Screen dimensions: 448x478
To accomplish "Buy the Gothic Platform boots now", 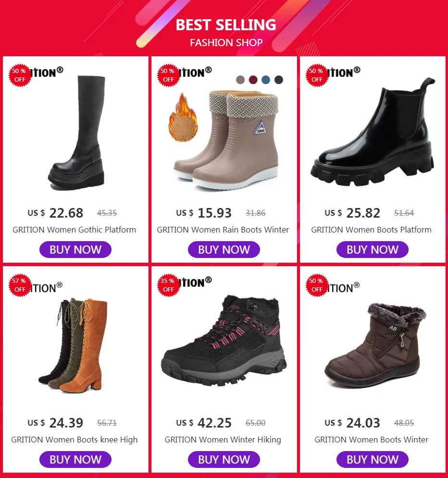I will tap(75, 250).
